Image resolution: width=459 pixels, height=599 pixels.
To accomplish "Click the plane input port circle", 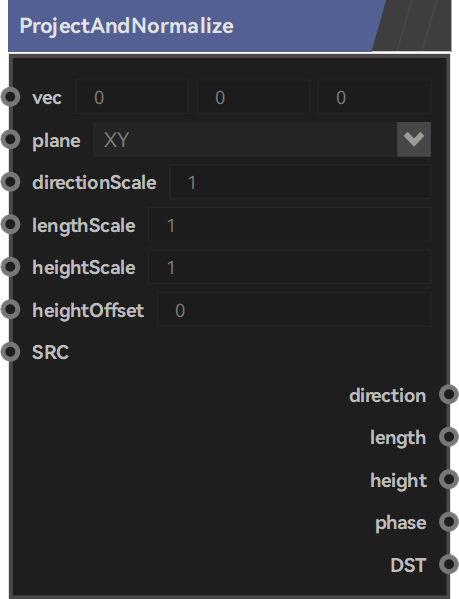I will [x=10, y=139].
